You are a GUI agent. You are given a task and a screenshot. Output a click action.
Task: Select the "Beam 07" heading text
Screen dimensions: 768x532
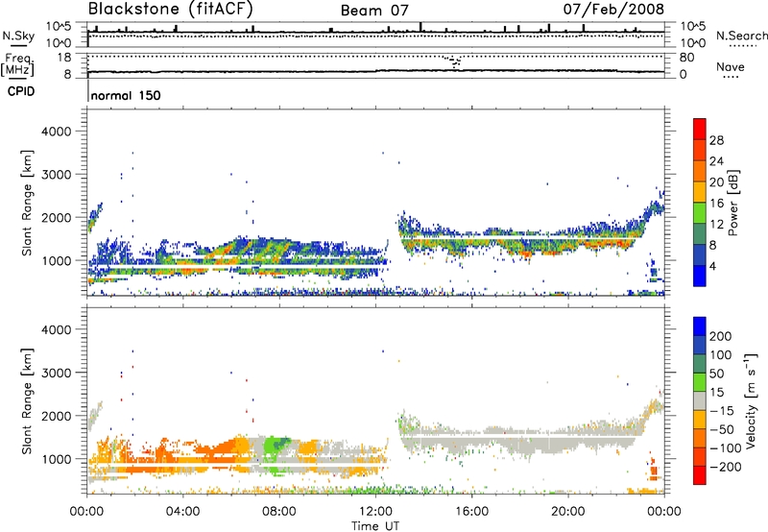pos(374,11)
